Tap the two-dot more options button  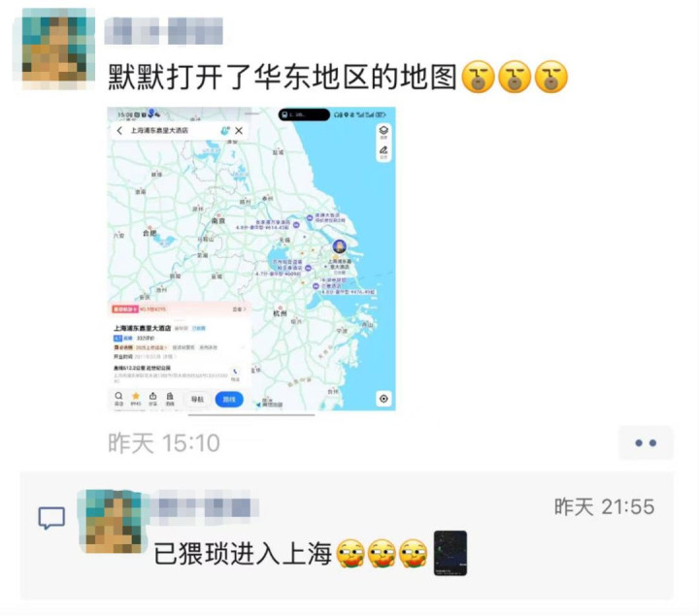[646, 442]
